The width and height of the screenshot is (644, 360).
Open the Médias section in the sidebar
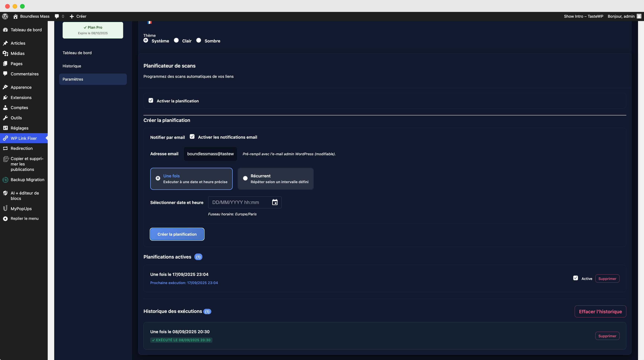click(x=18, y=53)
